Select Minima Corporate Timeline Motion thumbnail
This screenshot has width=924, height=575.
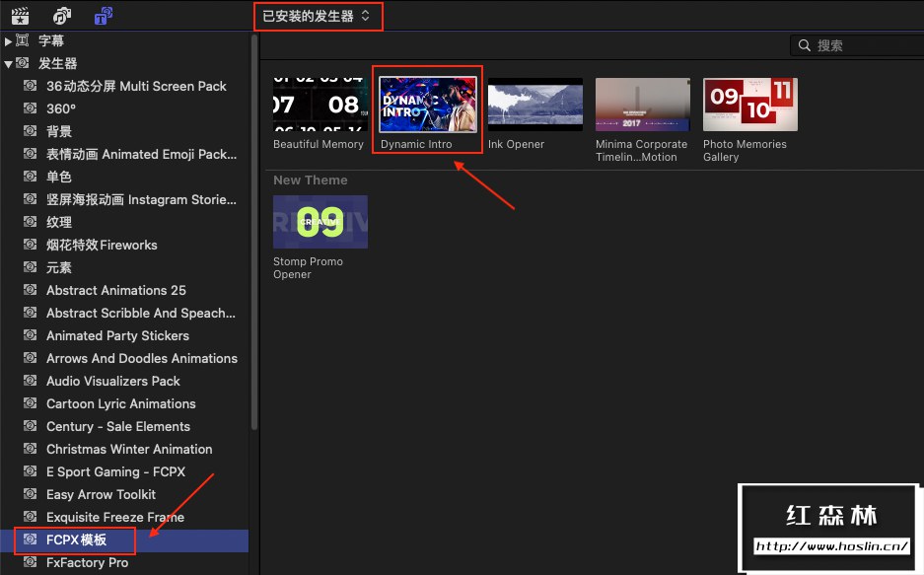coord(642,105)
